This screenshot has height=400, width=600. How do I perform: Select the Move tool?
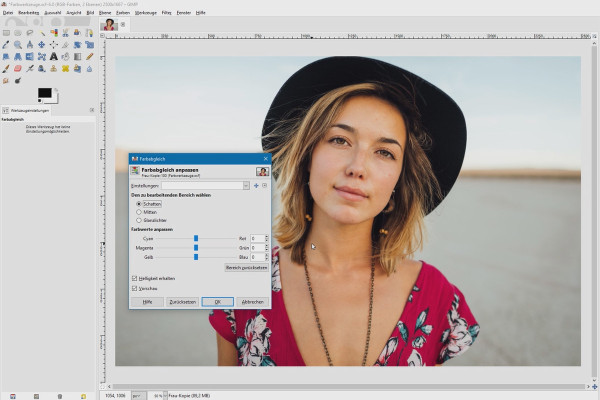point(42,45)
